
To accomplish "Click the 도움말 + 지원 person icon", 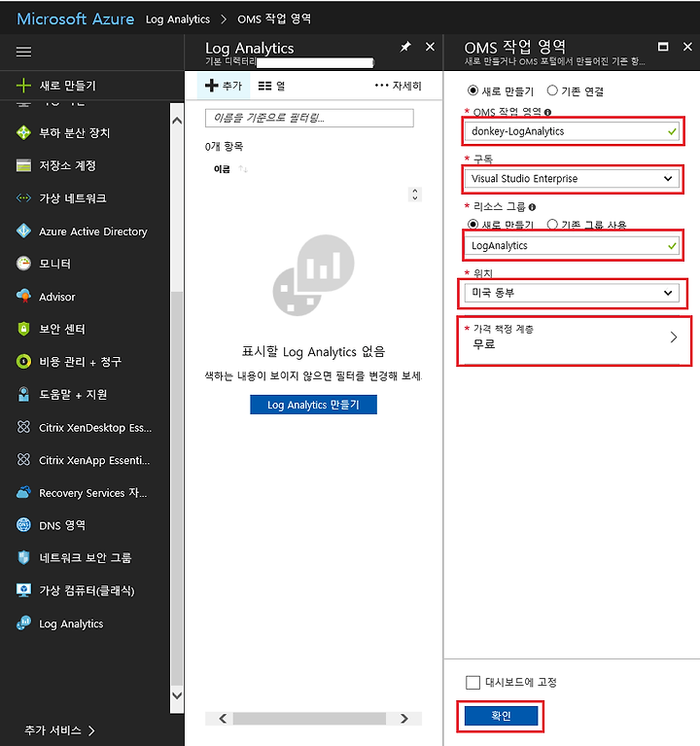I will pyautogui.click(x=23, y=394).
